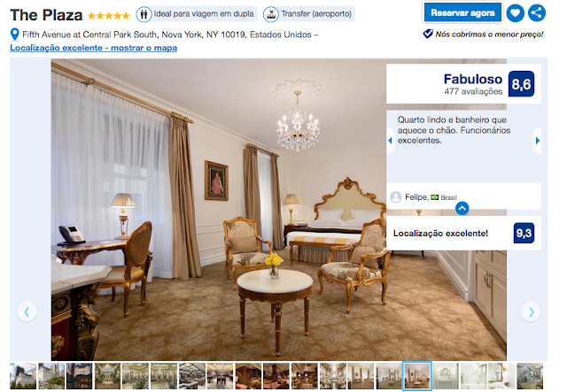
Task: Select the first building exterior thumbnail
Action: point(23,376)
